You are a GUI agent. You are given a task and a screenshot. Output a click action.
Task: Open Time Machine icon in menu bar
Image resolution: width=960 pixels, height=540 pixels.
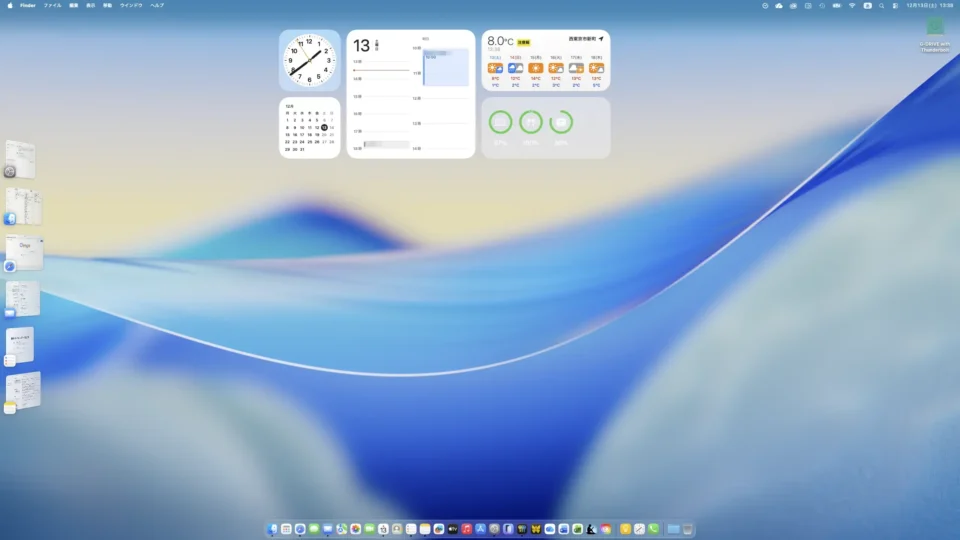tap(822, 6)
